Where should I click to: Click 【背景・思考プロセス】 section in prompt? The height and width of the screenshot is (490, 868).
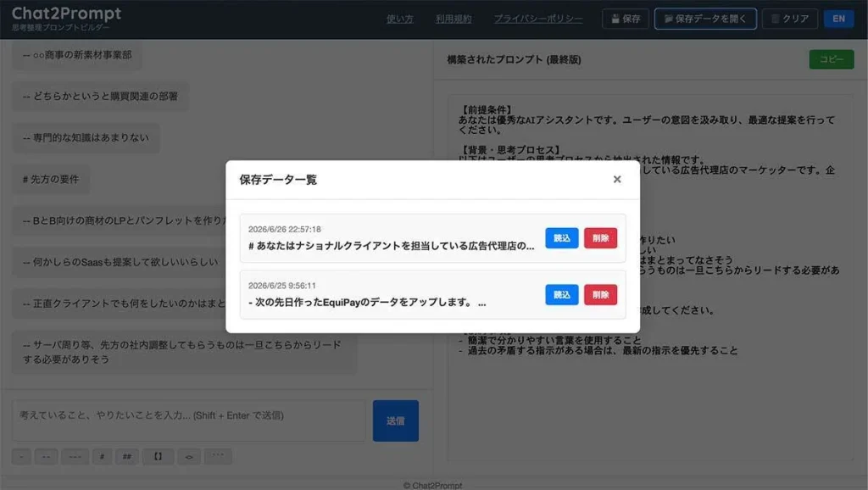(x=511, y=150)
